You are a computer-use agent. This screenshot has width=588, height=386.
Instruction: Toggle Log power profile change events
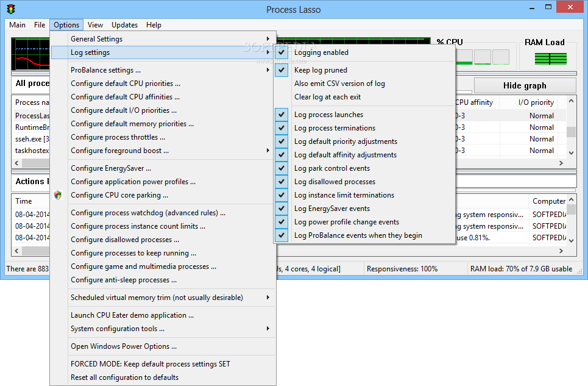click(x=282, y=222)
